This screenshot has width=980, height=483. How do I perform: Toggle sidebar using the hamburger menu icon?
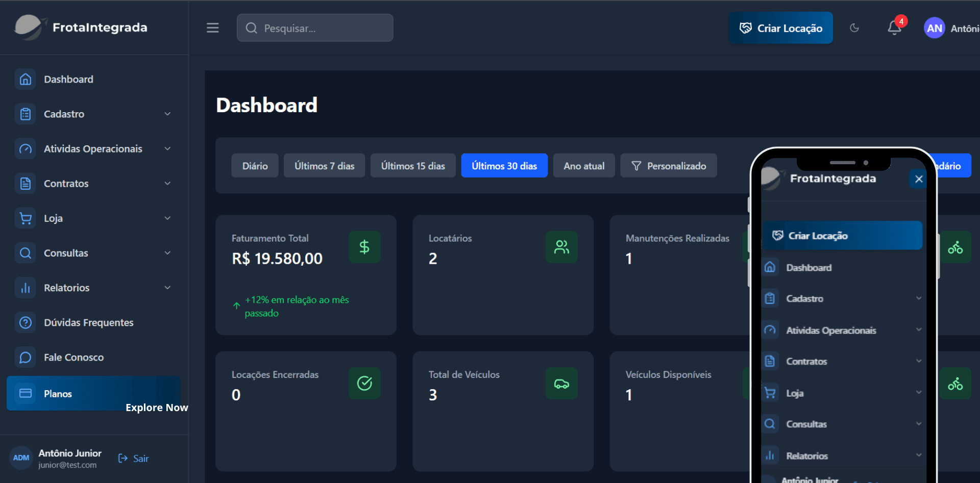pyautogui.click(x=212, y=28)
